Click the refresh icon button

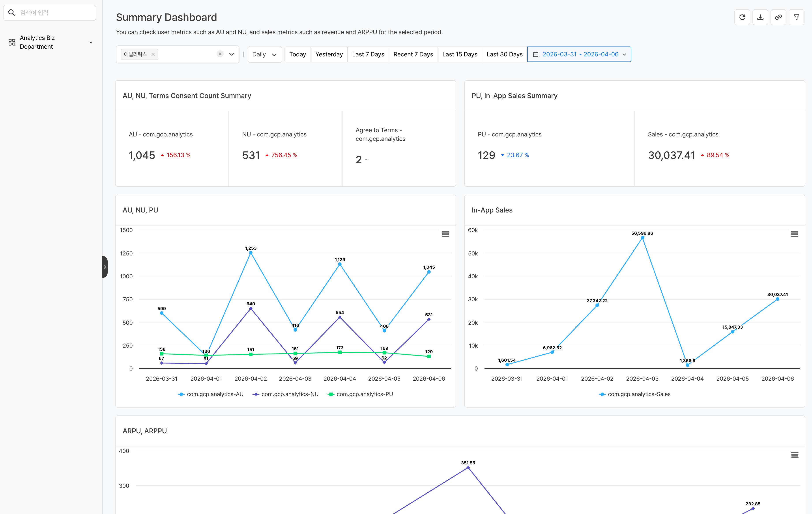(x=742, y=17)
